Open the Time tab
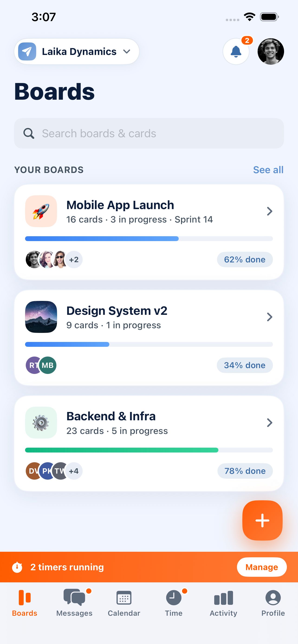This screenshot has width=298, height=644. click(174, 603)
